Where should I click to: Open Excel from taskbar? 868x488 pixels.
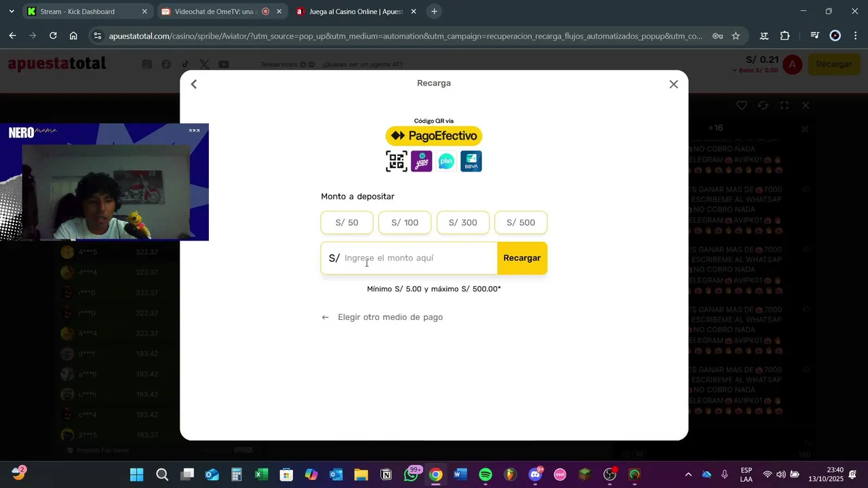[x=261, y=474]
